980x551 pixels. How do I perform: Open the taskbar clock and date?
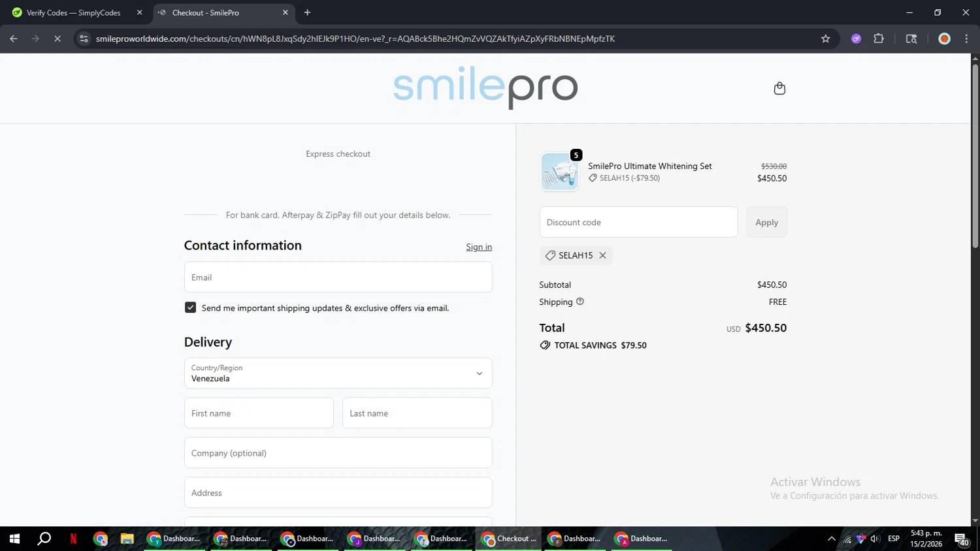click(x=926, y=539)
